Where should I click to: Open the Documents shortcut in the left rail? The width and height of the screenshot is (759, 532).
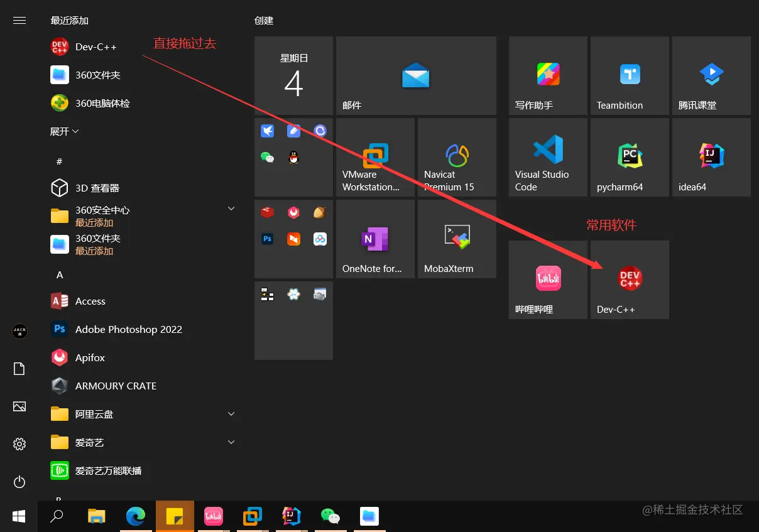tap(19, 369)
